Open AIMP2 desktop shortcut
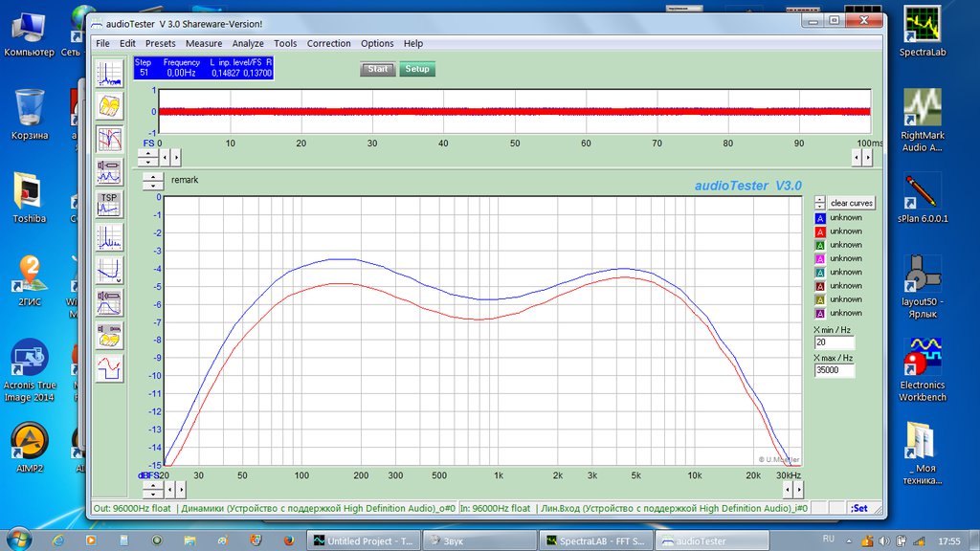The width and height of the screenshot is (980, 551). tap(29, 448)
